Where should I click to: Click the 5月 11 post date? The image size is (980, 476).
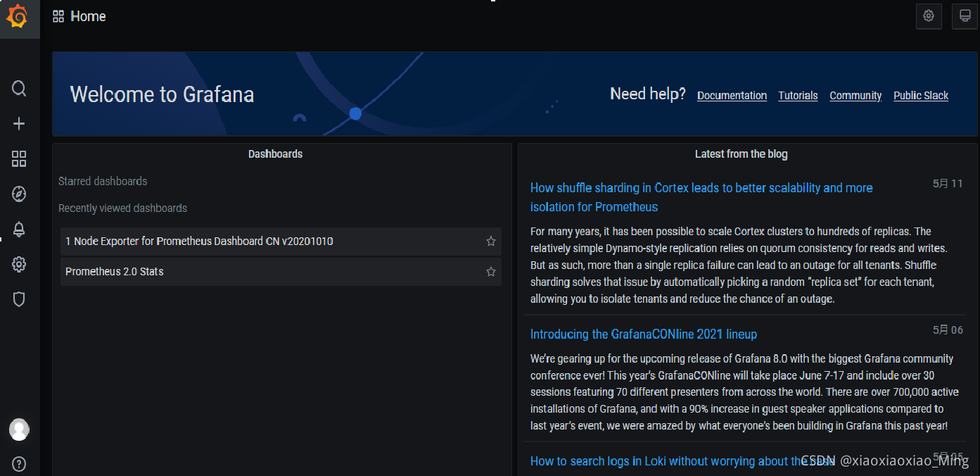pyautogui.click(x=948, y=184)
